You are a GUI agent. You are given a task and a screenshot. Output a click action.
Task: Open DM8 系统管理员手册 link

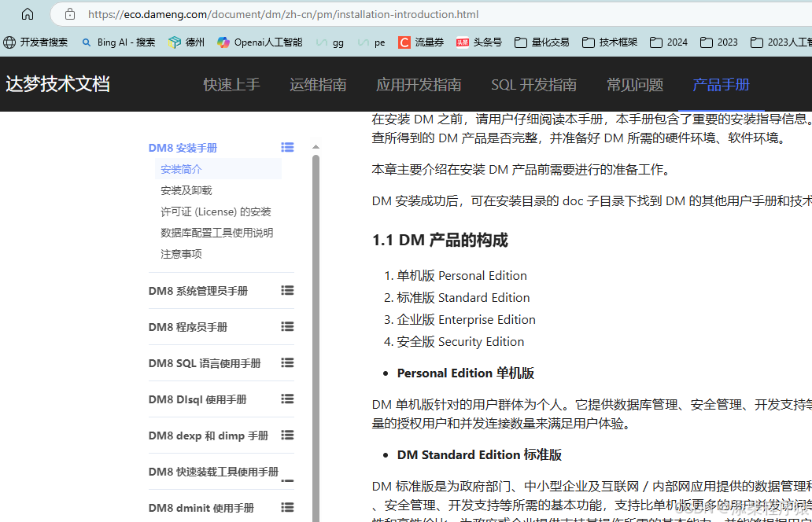[x=197, y=291]
